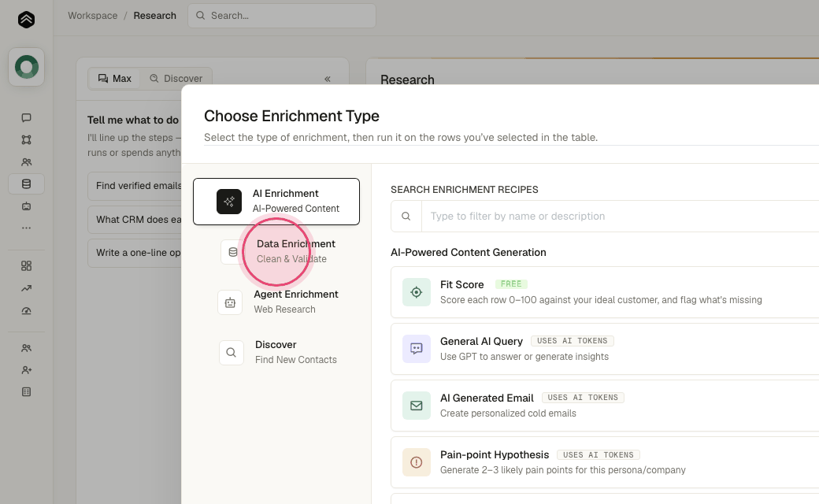Select Agent Enrichment Web Research
Image resolution: width=819 pixels, height=504 pixels.
[276, 302]
